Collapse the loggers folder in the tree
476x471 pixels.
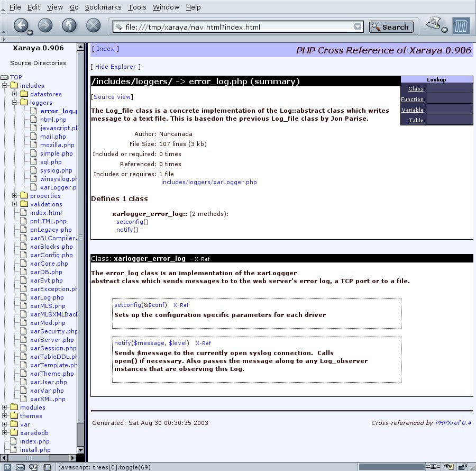tap(15, 103)
